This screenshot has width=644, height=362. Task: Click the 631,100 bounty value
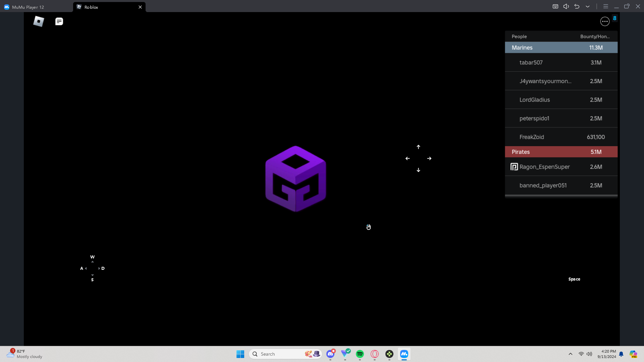[x=596, y=137]
